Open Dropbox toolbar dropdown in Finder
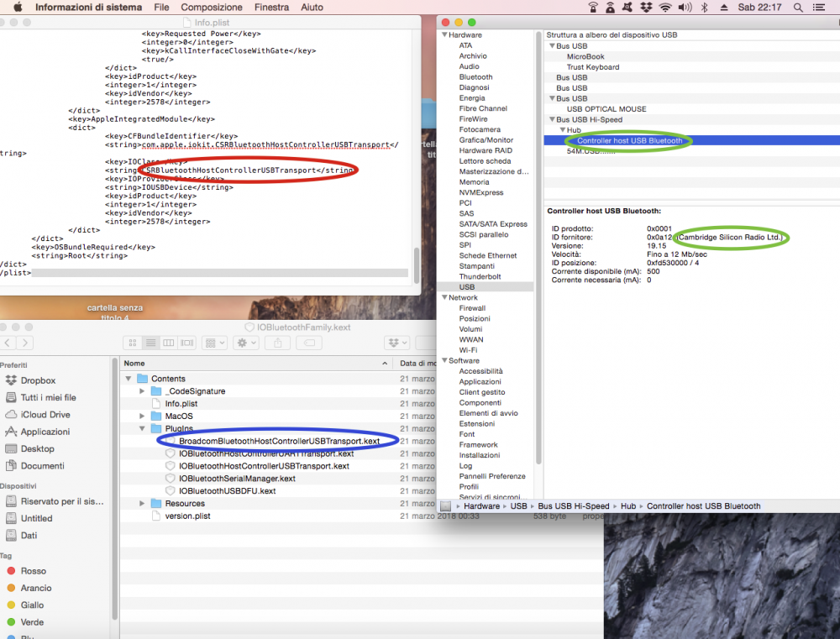The height and width of the screenshot is (639, 840). (x=397, y=343)
